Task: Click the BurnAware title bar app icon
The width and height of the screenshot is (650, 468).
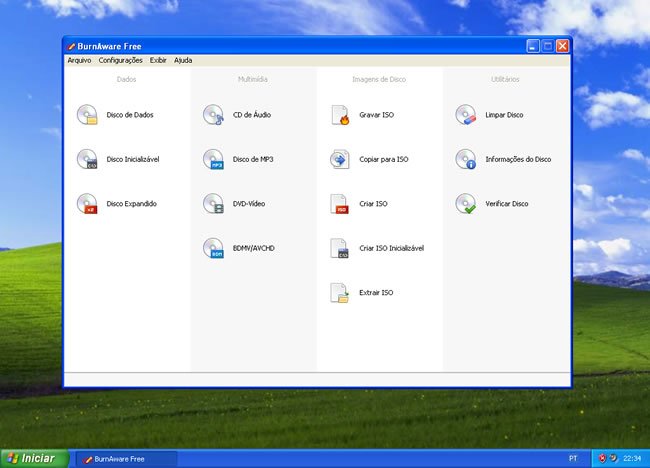Action: (71, 46)
